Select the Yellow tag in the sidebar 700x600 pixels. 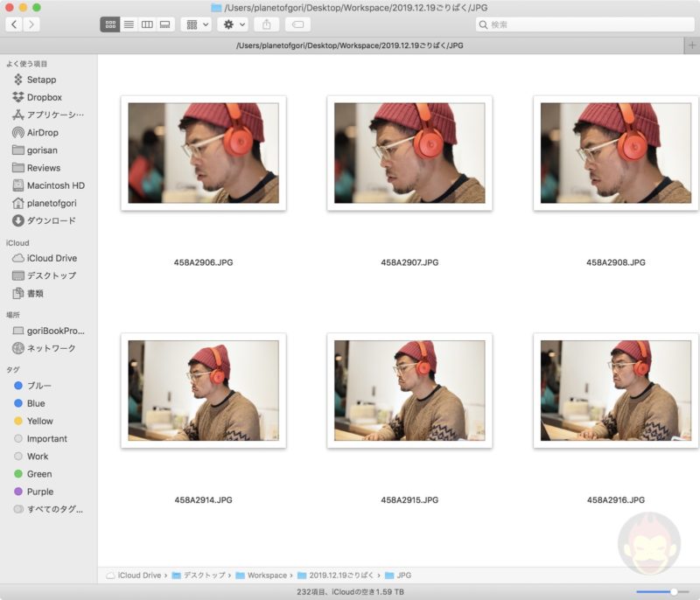point(38,421)
